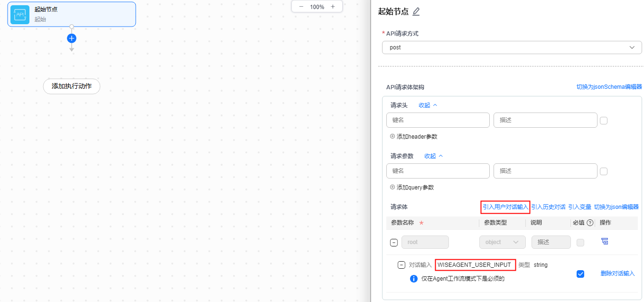This screenshot has width=644, height=302.
Task: Tick the checkbox beside request header row
Action: pyautogui.click(x=604, y=121)
